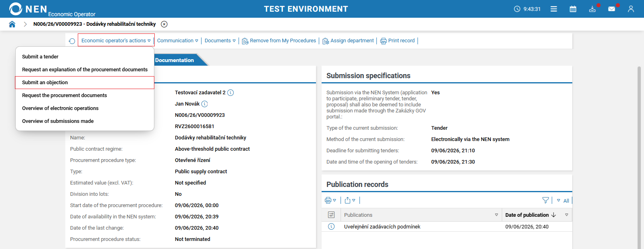644x249 pixels.
Task: Open export dropdown in Publication records
Action: click(350, 200)
